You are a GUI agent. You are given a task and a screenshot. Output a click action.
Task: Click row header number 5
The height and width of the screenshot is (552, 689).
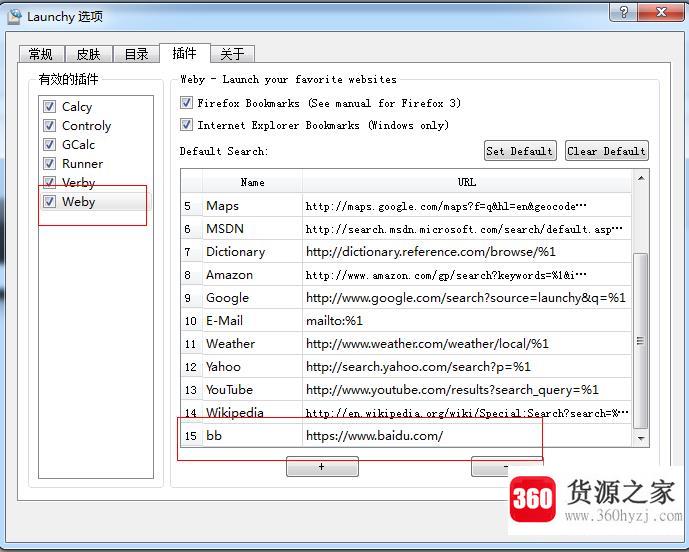[191, 206]
